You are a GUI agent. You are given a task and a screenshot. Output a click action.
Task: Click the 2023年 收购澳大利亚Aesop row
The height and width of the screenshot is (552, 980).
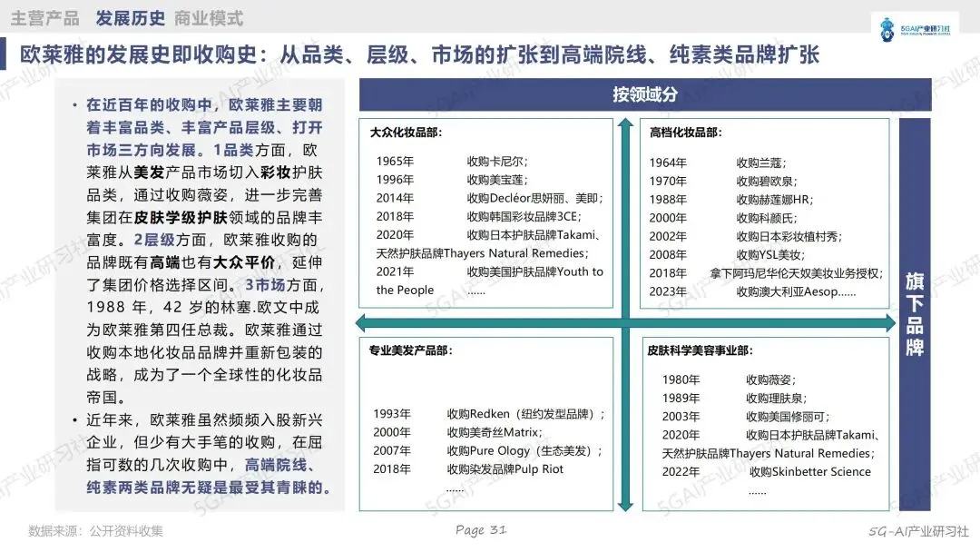(752, 292)
